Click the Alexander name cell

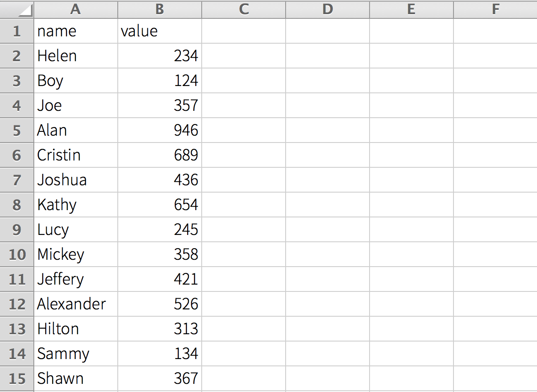76,304
